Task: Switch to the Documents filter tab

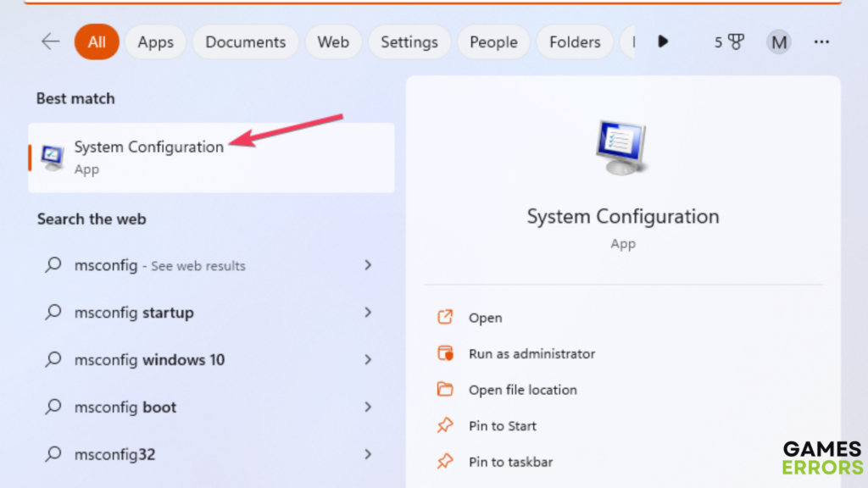Action: tap(245, 42)
